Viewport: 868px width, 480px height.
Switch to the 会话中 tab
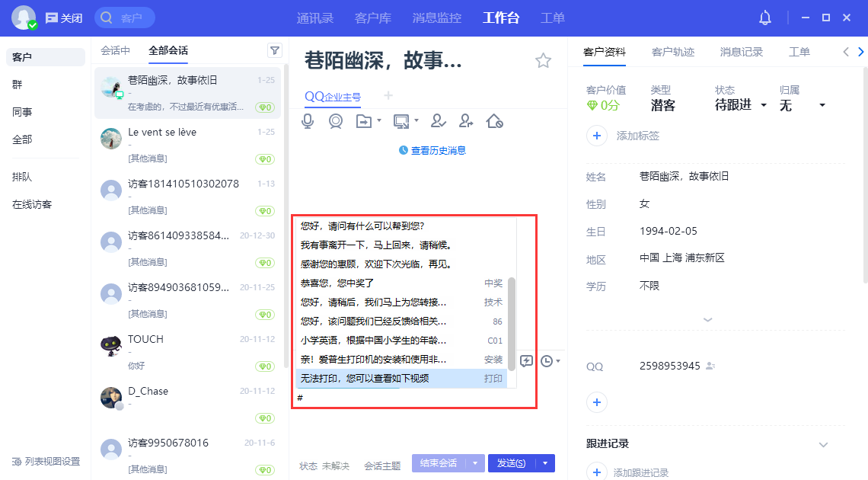(x=115, y=50)
